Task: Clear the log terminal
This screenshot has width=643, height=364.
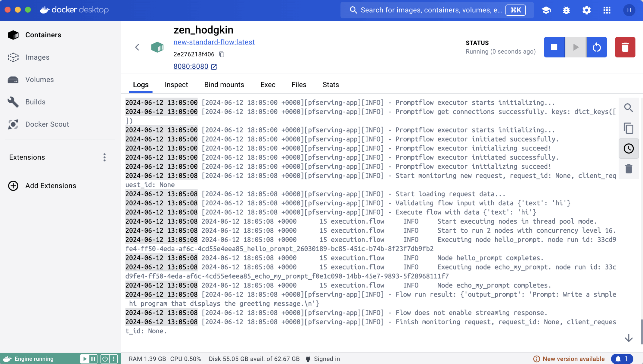Action: [x=629, y=169]
